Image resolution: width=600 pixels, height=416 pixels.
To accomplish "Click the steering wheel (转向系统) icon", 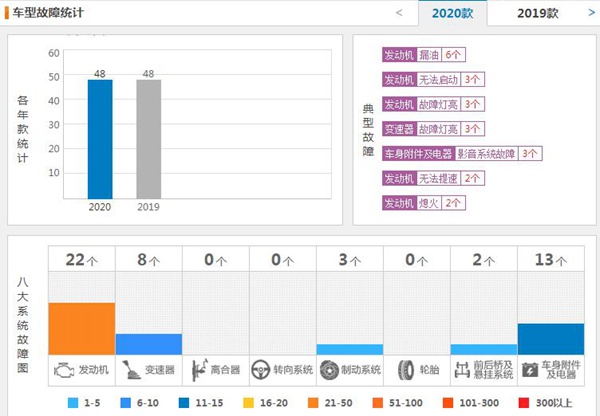I will point(262,369).
